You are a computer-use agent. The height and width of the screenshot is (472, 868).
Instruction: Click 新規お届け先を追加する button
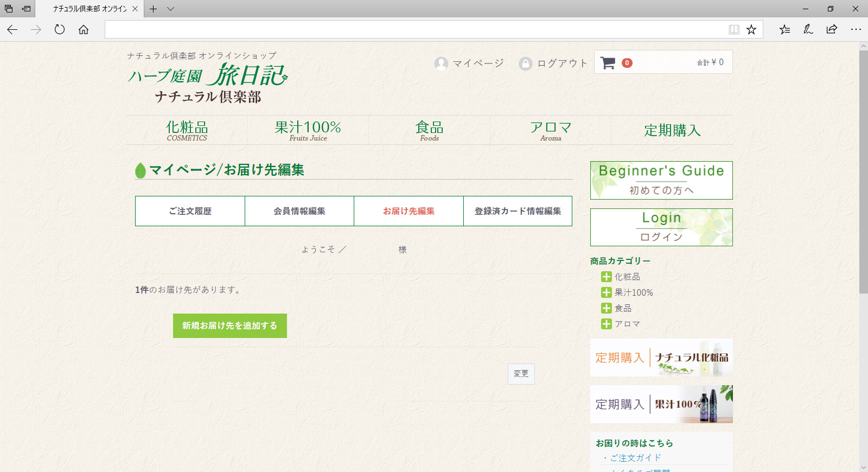(229, 326)
